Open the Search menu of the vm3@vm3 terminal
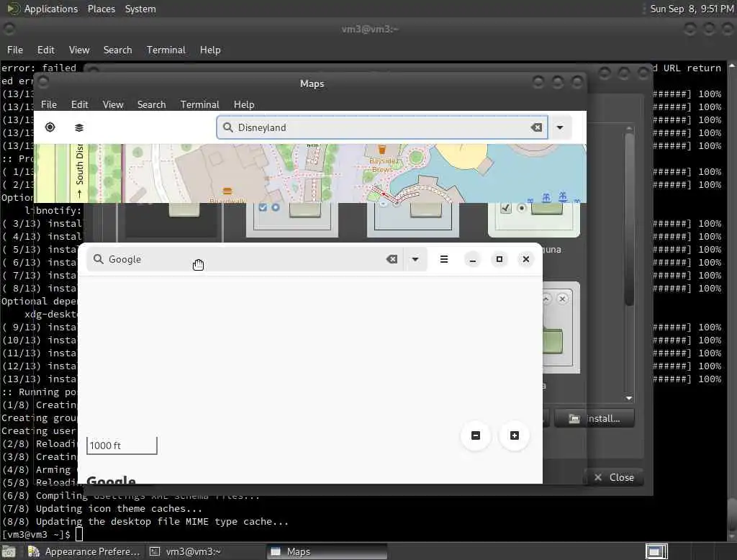Screen dimensions: 737x560 tap(117, 50)
